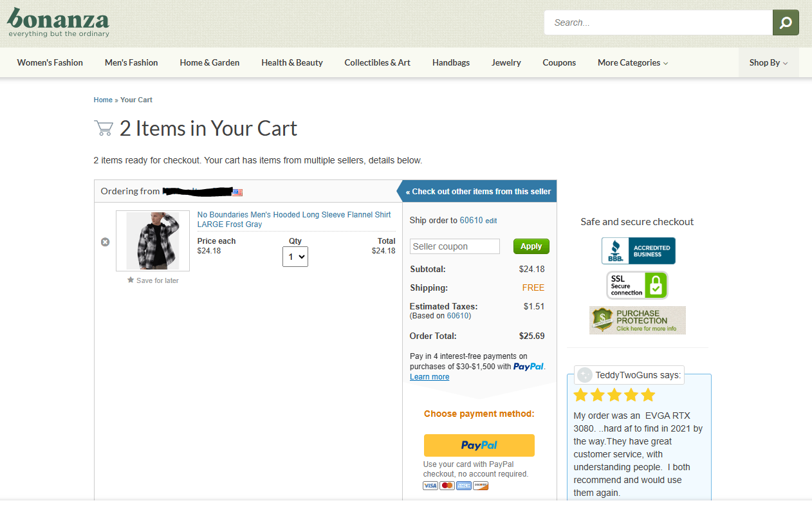This screenshot has height=512, width=812.
Task: Apply the seller coupon
Action: click(531, 246)
